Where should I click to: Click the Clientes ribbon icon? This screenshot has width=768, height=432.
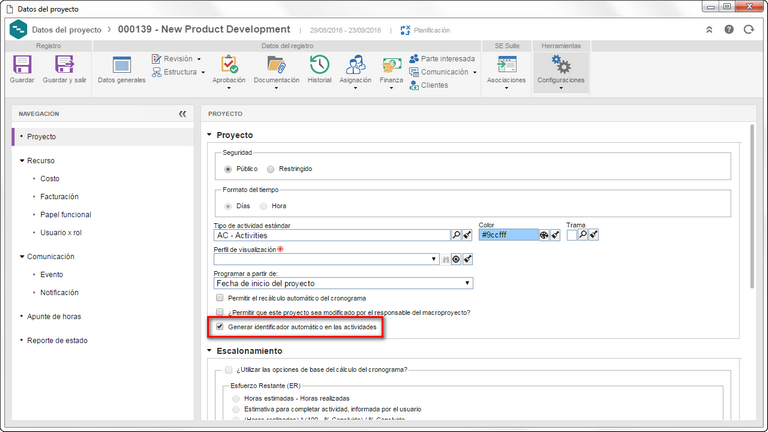coord(414,85)
